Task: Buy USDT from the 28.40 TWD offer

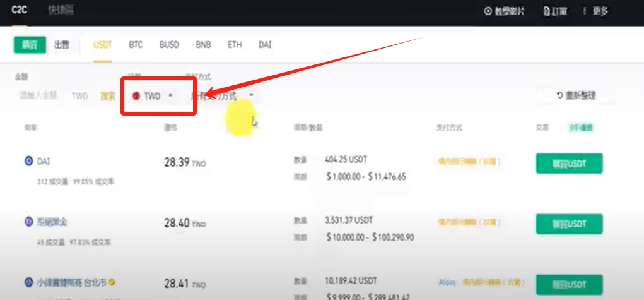Action: tap(569, 224)
